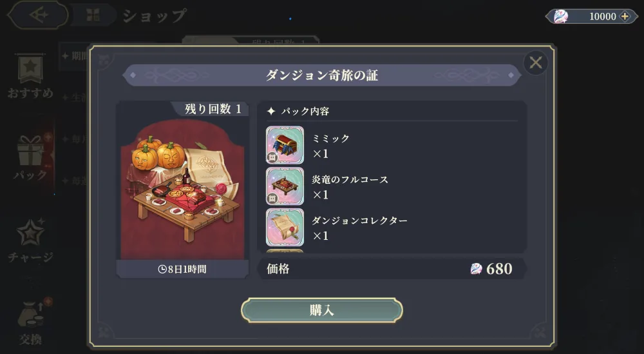This screenshot has height=354, width=644.
Task: Tap the gem currency icon at top right
Action: (x=561, y=17)
